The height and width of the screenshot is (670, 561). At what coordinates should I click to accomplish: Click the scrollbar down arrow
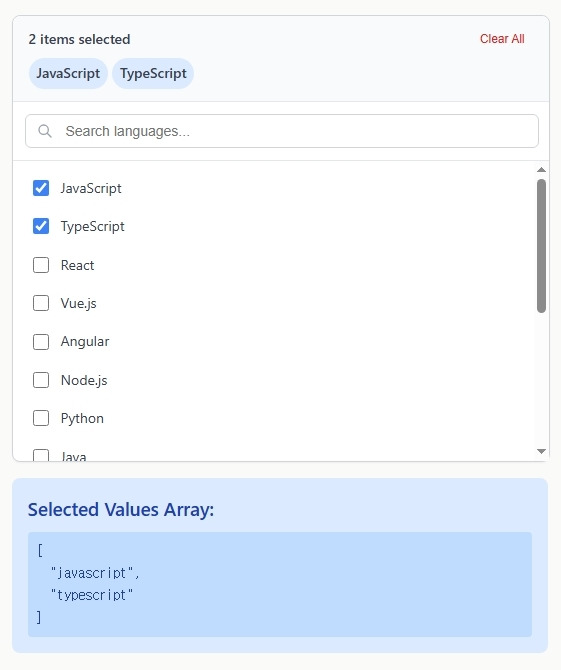coord(541,452)
